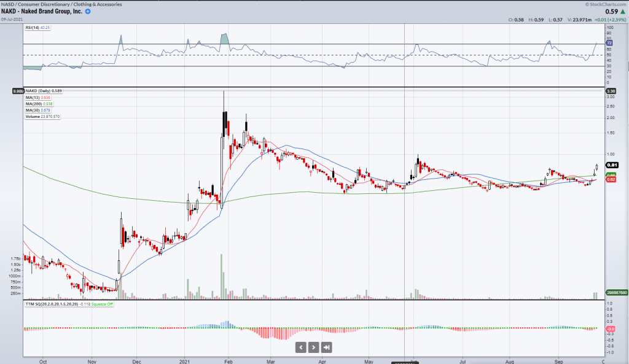Click the 3.36 high price tag
Screen dimensions: 629x364
tap(611, 91)
